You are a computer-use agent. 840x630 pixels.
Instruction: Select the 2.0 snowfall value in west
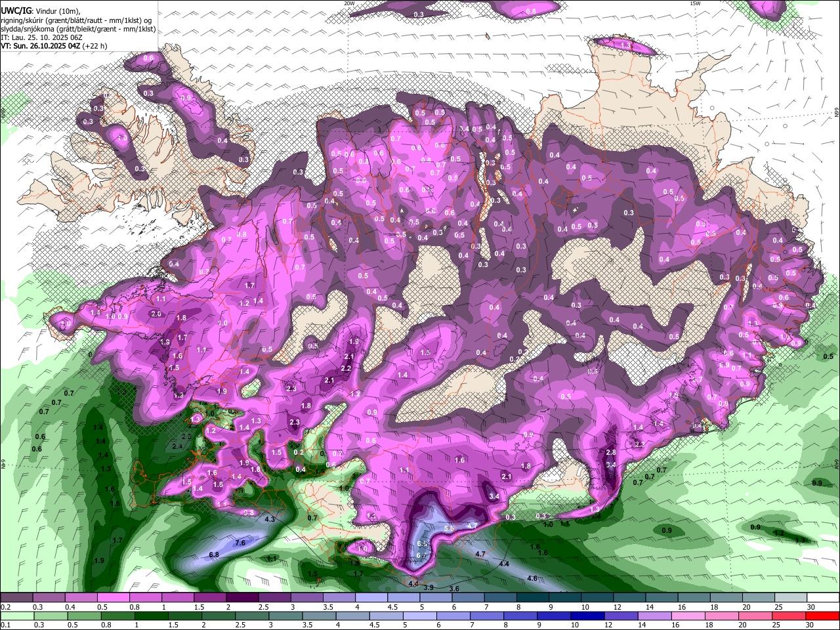pyautogui.click(x=156, y=314)
